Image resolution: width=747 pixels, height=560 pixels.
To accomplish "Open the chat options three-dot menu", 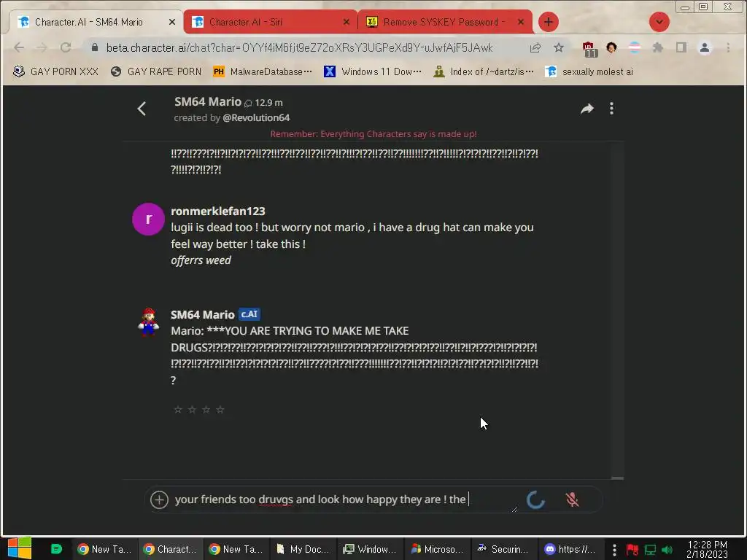I will coord(612,109).
